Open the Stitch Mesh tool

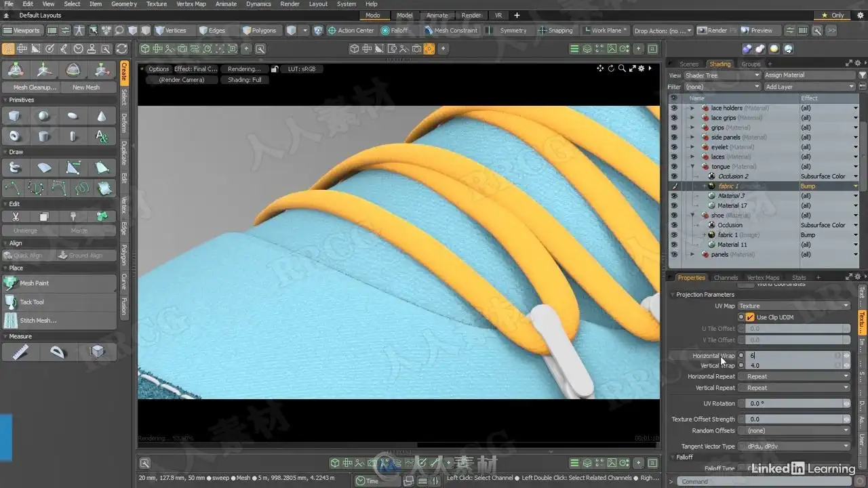(60, 321)
